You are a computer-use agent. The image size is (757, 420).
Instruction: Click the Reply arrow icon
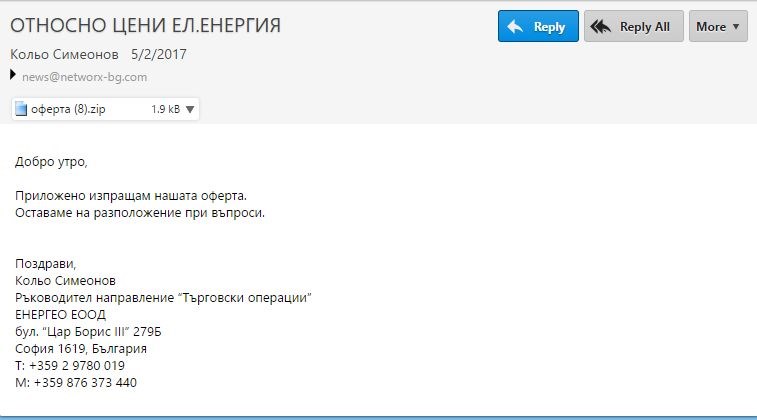[516, 27]
